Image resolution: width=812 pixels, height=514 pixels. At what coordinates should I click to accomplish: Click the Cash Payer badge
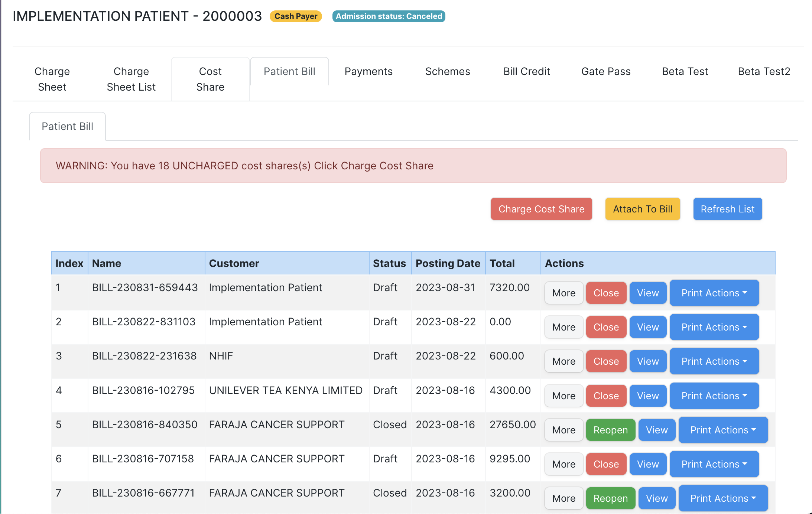296,16
